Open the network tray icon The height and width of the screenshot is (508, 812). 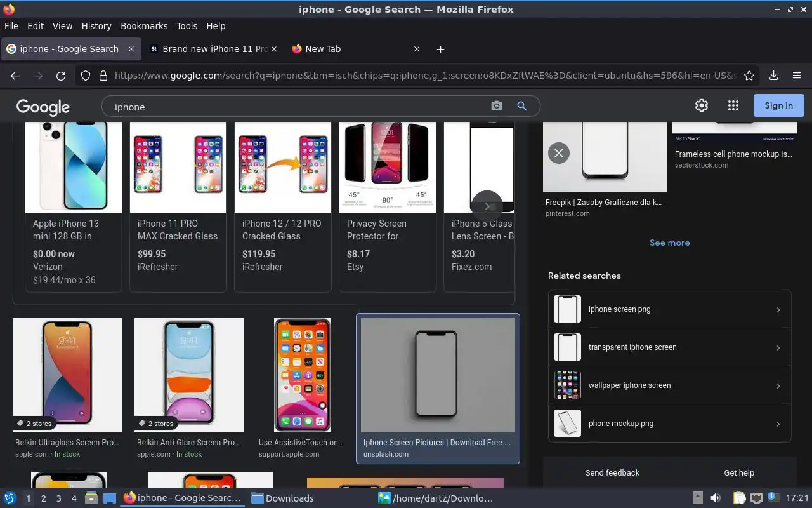click(756, 498)
